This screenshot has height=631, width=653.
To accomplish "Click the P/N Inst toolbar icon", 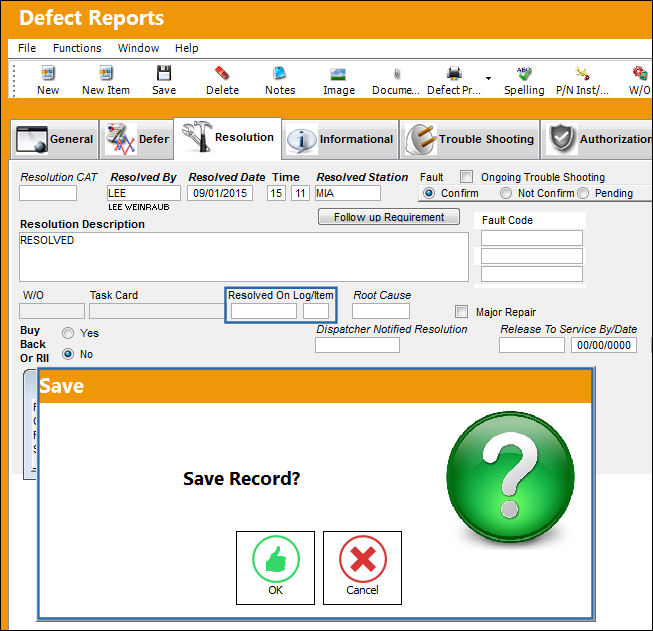I will coord(582,73).
